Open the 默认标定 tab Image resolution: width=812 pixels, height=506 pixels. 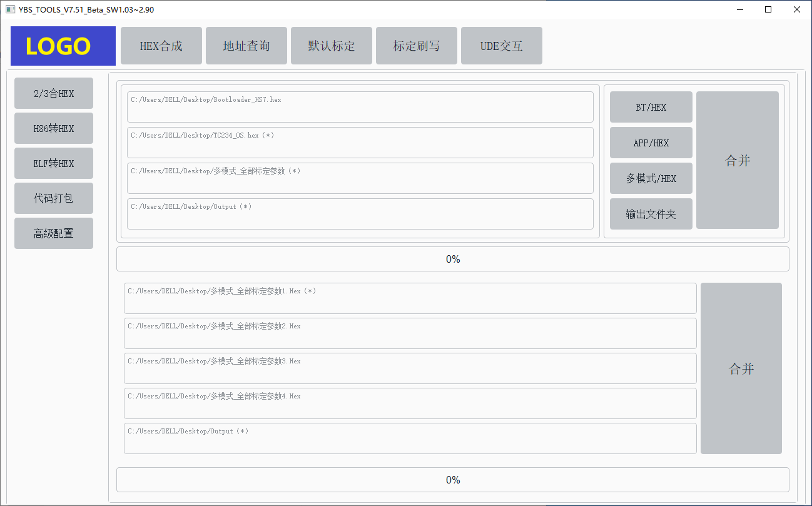pos(332,46)
